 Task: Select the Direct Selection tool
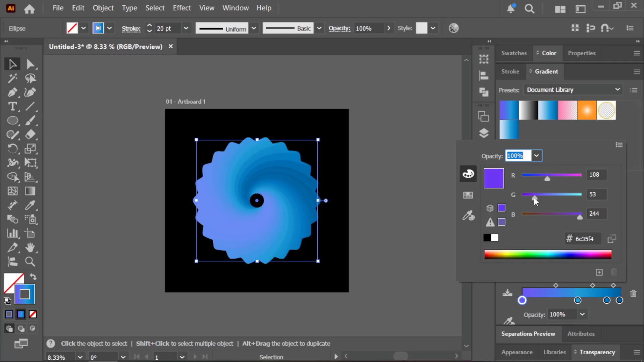click(x=30, y=64)
